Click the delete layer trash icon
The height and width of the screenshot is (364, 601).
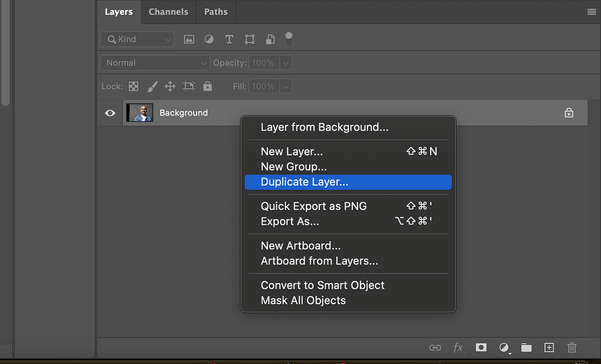[572, 348]
